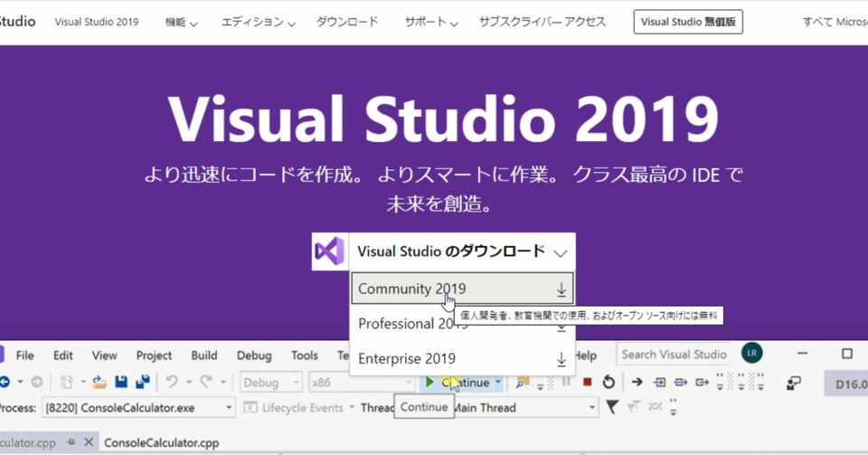Open the Process ConsoleCalculator.exe dropdown
Screen dimensions: 868x455
(138, 408)
